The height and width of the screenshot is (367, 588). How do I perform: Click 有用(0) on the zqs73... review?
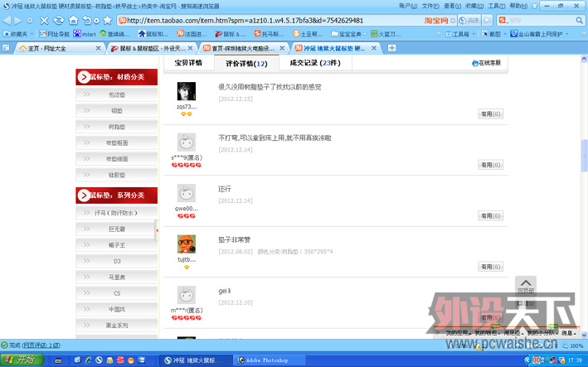[490, 113]
